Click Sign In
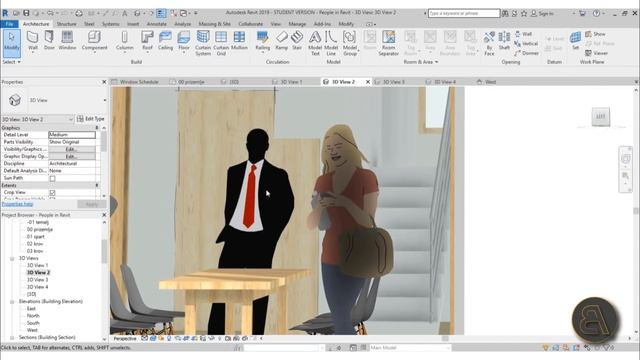The width and height of the screenshot is (640, 360). (x=542, y=13)
